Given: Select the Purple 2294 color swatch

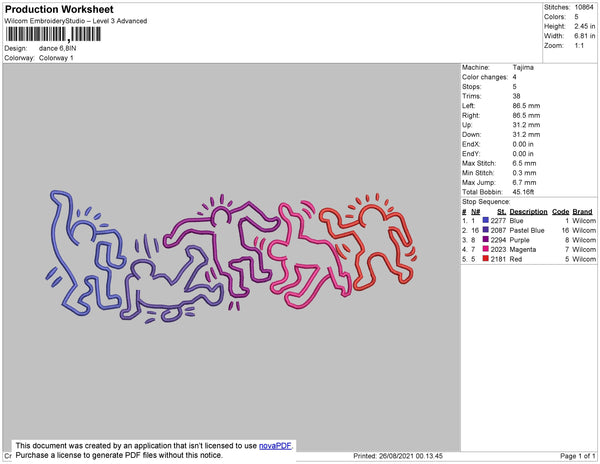Looking at the screenshot, I should tap(486, 239).
